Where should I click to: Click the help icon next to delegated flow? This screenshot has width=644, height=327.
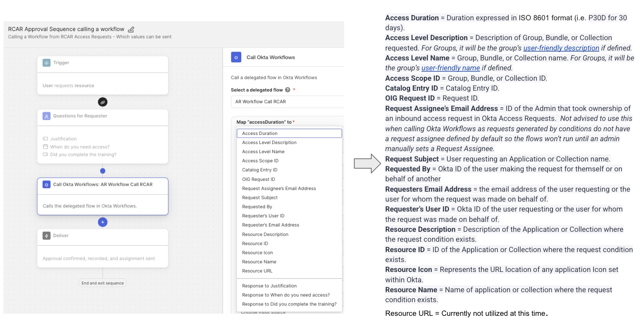click(288, 90)
